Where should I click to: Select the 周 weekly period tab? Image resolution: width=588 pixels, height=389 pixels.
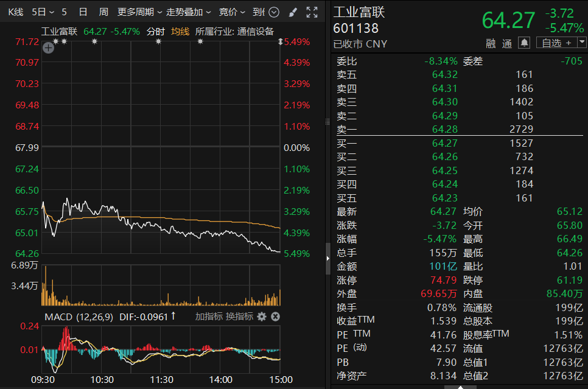(103, 12)
